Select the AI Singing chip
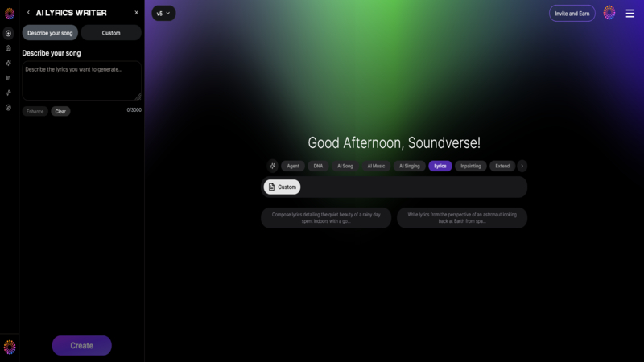The image size is (644, 362). 410,166
